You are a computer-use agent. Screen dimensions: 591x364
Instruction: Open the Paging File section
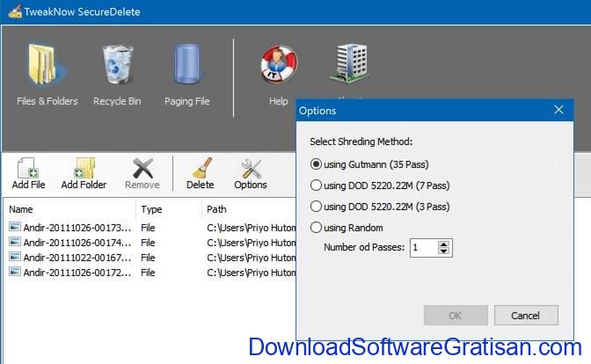coord(187,74)
